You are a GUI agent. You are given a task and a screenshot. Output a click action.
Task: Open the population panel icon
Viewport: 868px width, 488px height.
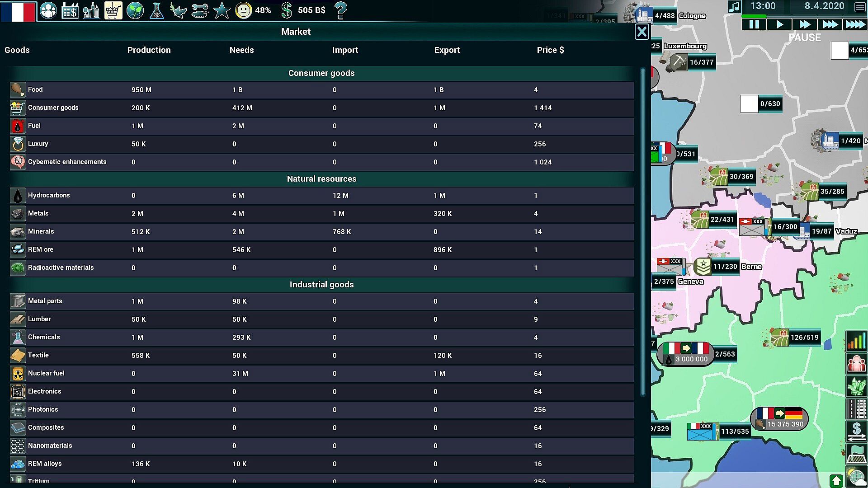click(x=48, y=10)
